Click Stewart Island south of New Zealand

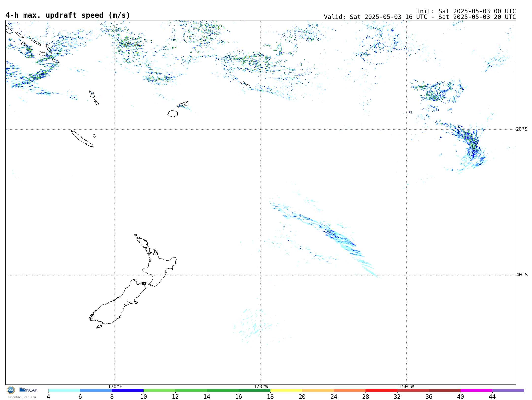coord(99,326)
